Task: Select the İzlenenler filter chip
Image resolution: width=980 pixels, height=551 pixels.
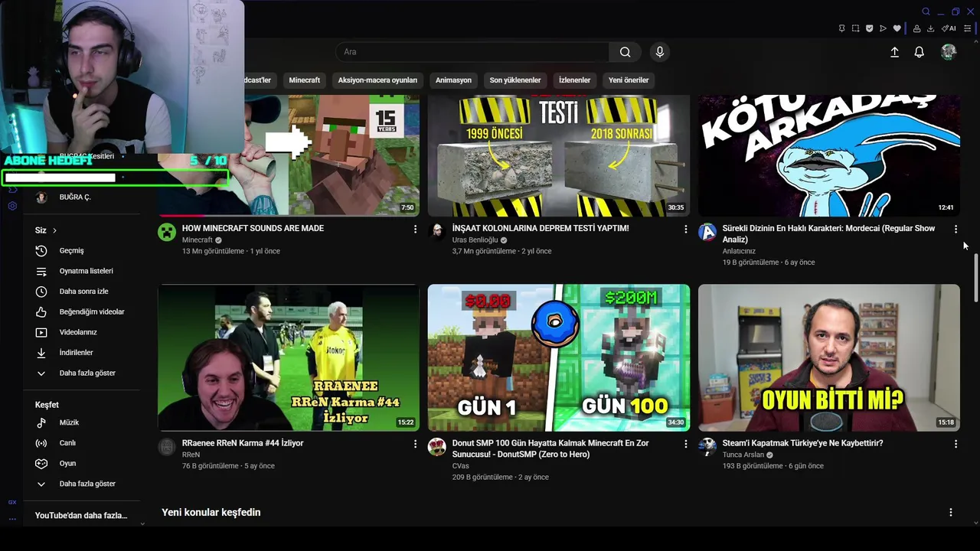Action: [574, 80]
